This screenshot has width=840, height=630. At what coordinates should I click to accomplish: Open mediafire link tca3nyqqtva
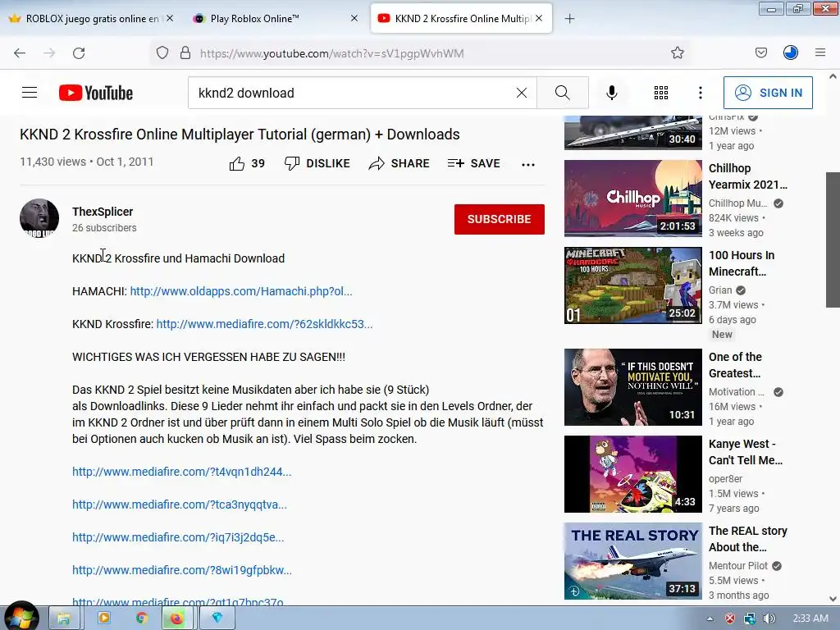[180, 504]
